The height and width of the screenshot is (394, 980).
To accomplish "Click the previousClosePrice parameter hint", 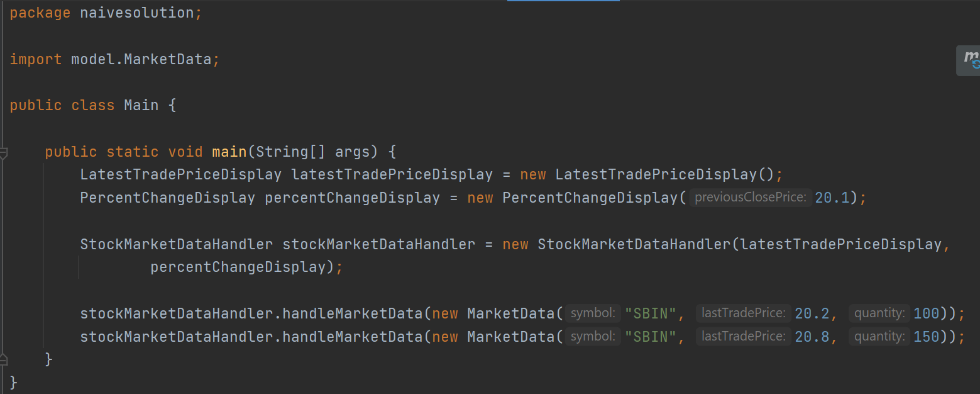I will point(750,197).
